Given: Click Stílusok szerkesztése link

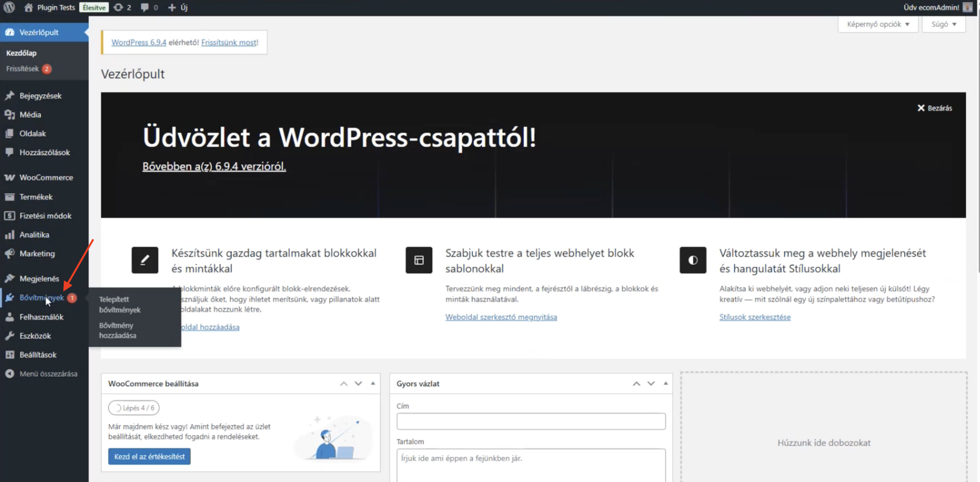Looking at the screenshot, I should point(755,317).
